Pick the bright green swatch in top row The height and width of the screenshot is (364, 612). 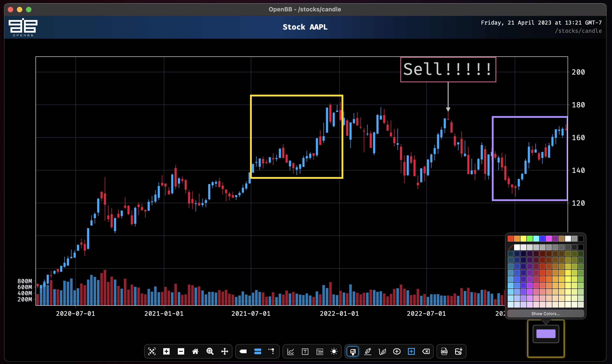click(x=530, y=239)
